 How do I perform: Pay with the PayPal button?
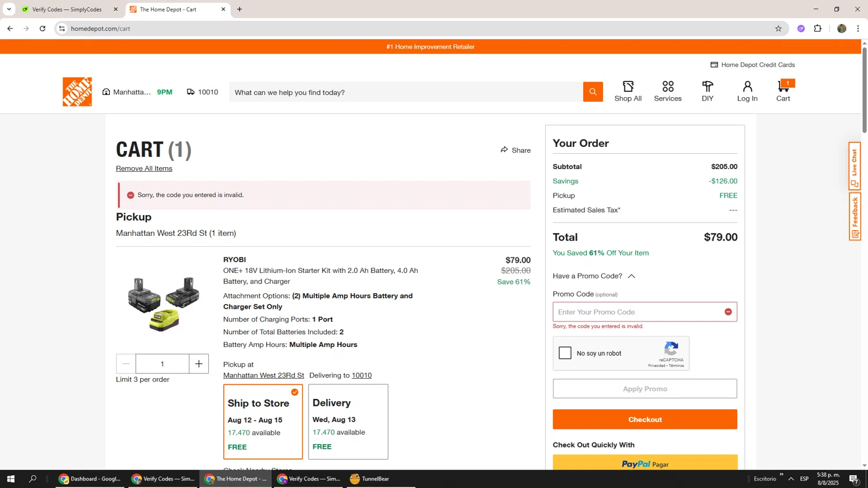click(645, 463)
